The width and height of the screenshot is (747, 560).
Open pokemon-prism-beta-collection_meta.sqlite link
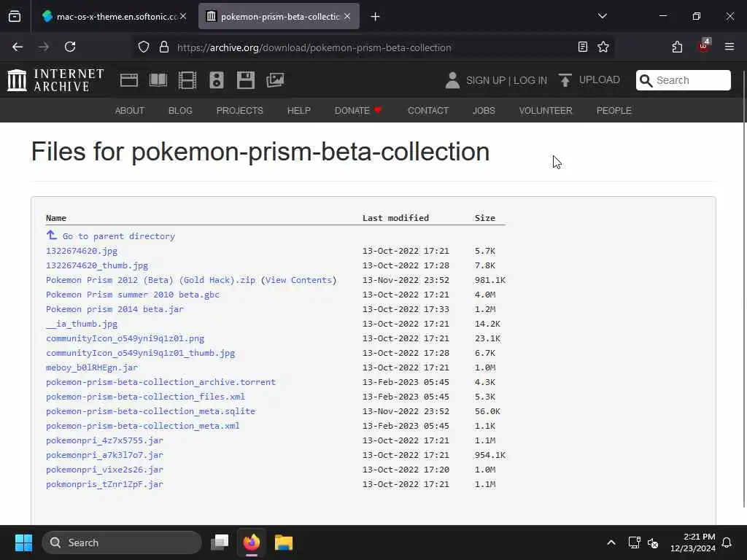150,411
